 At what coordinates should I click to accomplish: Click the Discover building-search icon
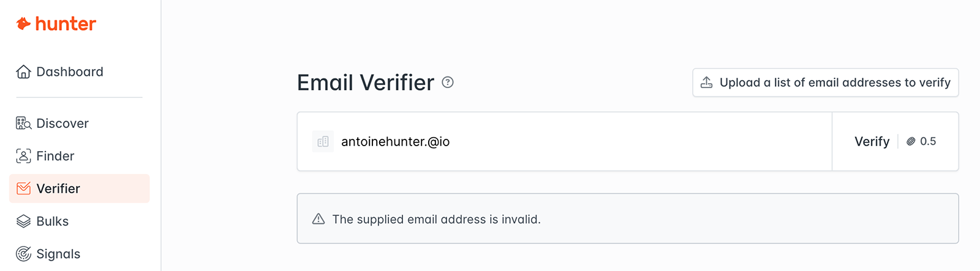[23, 124]
